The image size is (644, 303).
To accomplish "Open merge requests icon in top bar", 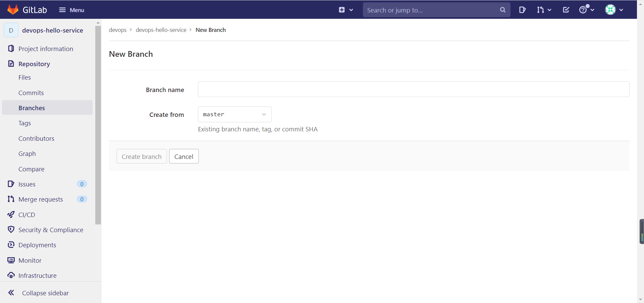I will pos(540,10).
